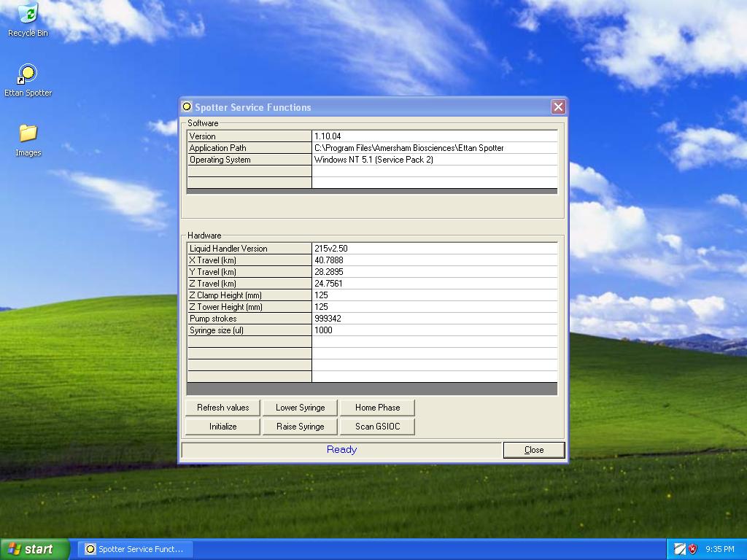Click the Lower Syringe button

[x=300, y=408]
